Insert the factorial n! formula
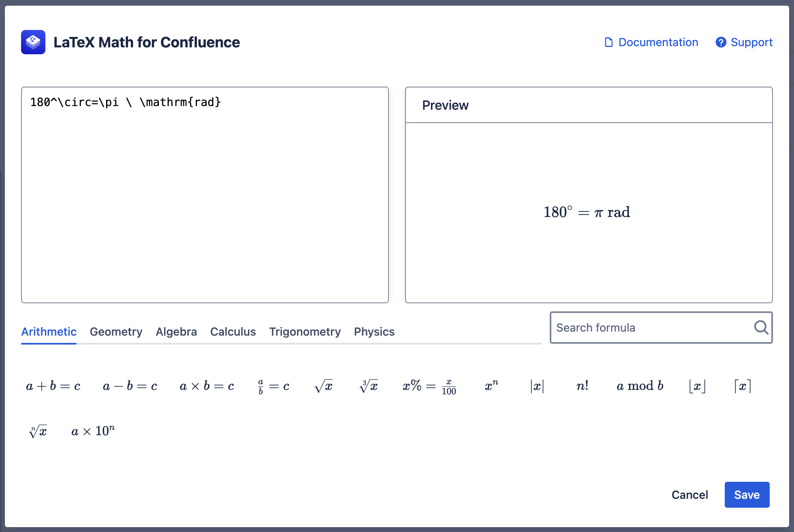Viewport: 794px width, 532px height. coord(582,386)
